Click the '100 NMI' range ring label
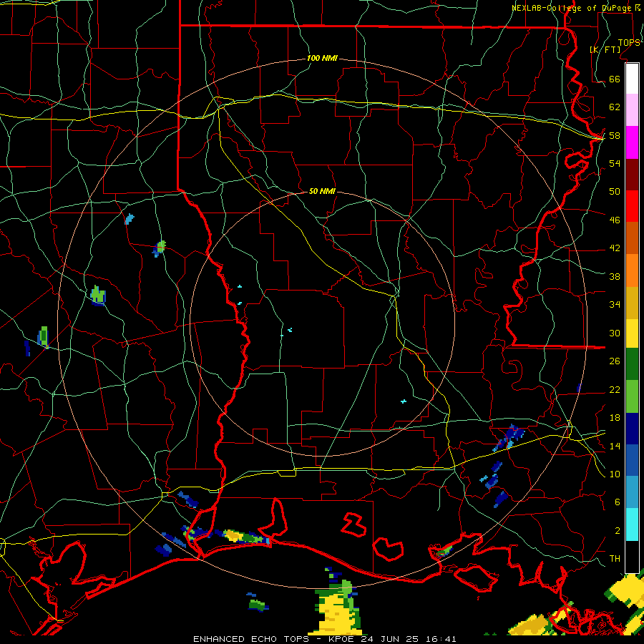Screen dimensions: 644x644 tap(323, 59)
